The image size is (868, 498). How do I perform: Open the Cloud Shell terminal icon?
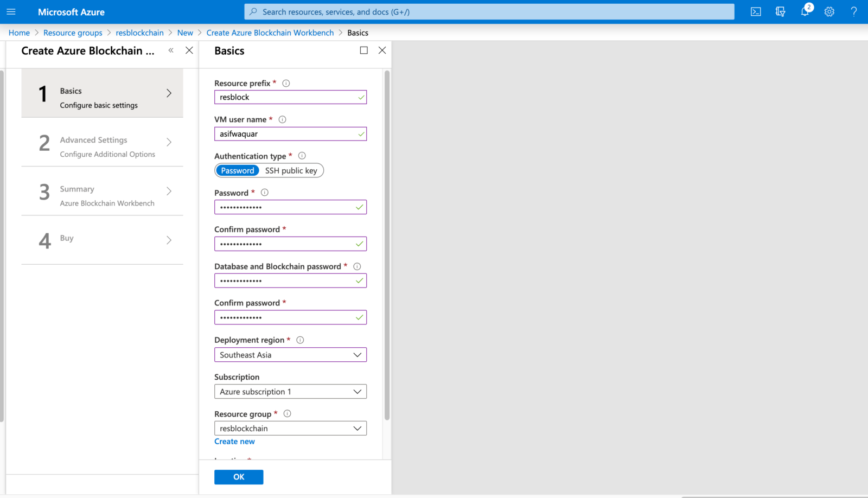click(755, 11)
